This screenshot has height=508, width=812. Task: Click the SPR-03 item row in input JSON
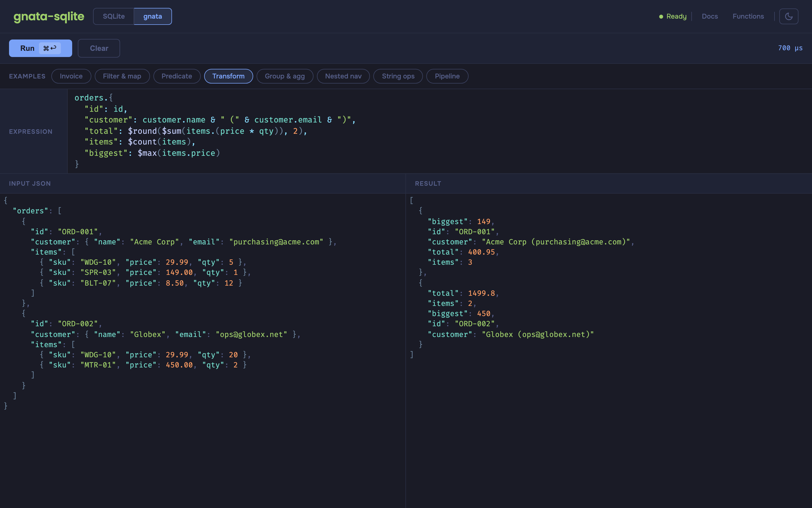tap(145, 272)
